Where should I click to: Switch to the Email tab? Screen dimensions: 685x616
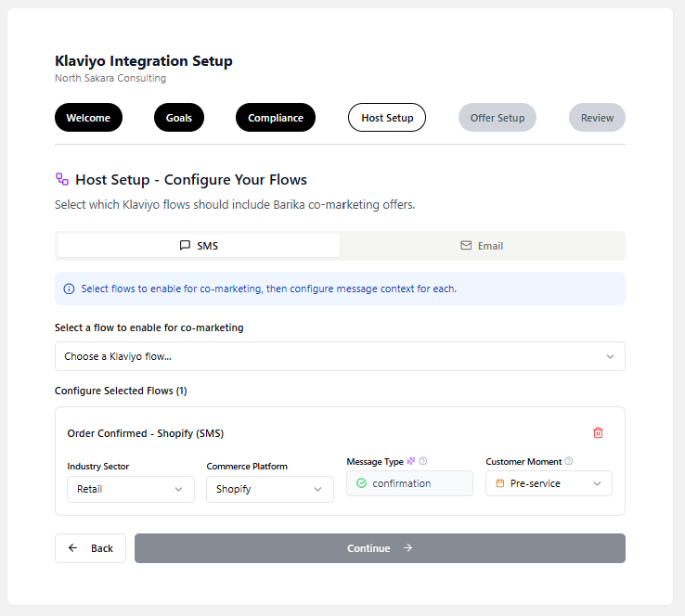click(x=482, y=246)
